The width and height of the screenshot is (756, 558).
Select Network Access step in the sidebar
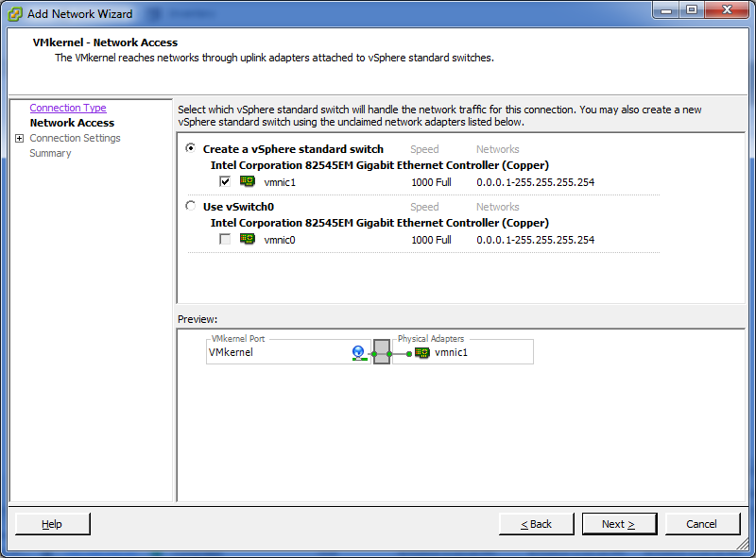click(x=72, y=123)
